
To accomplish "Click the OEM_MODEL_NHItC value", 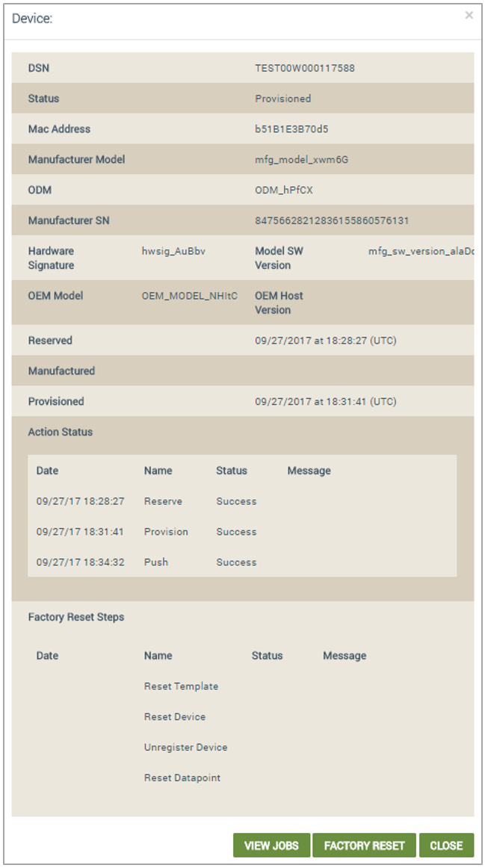I will 189,296.
